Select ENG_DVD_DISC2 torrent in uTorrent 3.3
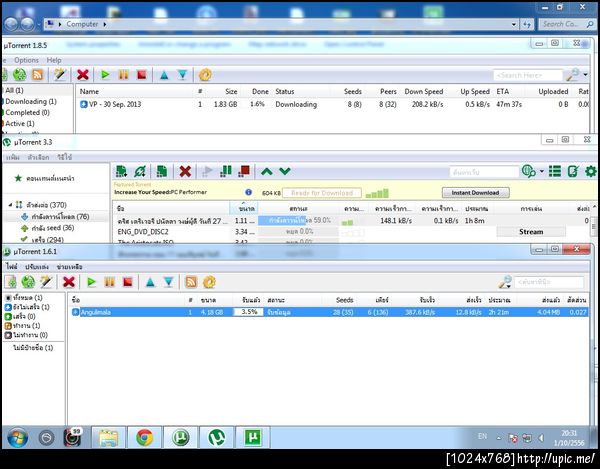The image size is (600, 469). coord(143,231)
